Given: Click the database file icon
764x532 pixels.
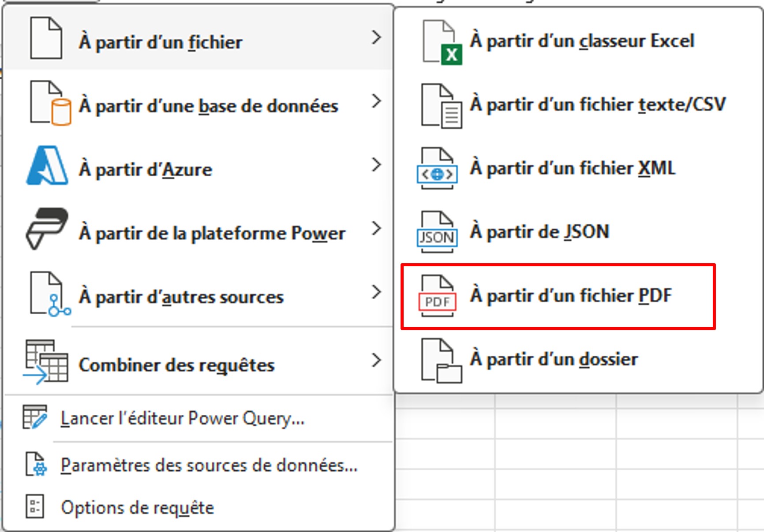Looking at the screenshot, I should [x=50, y=103].
